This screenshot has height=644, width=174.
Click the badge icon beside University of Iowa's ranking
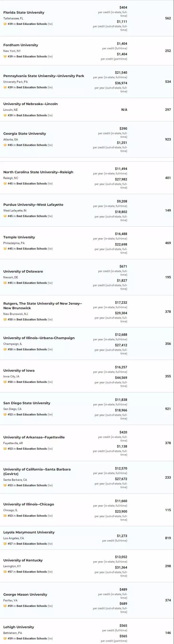pos(5,382)
